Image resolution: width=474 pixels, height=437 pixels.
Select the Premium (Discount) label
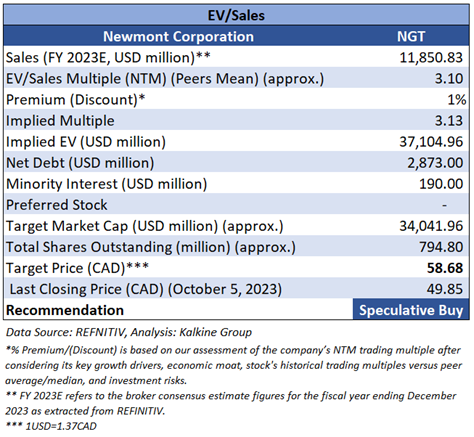(76, 100)
